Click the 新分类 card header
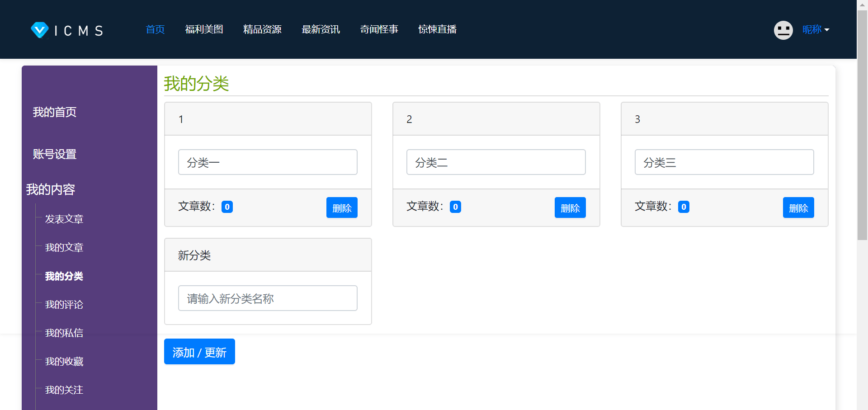The height and width of the screenshot is (410, 868). [x=268, y=255]
